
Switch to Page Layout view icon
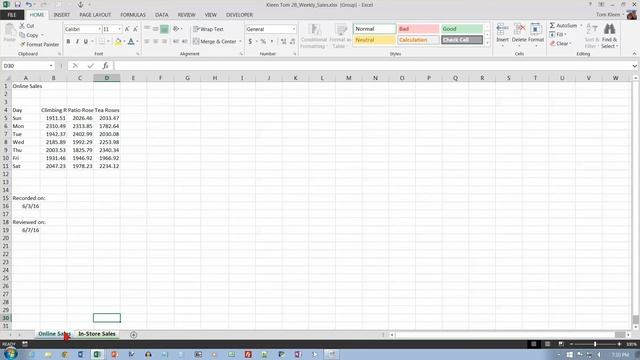pyautogui.click(x=547, y=344)
